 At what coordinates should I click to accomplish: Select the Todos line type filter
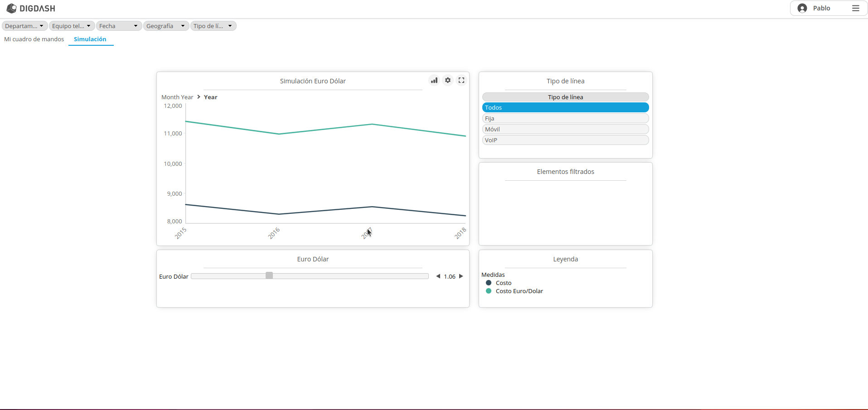coord(565,107)
